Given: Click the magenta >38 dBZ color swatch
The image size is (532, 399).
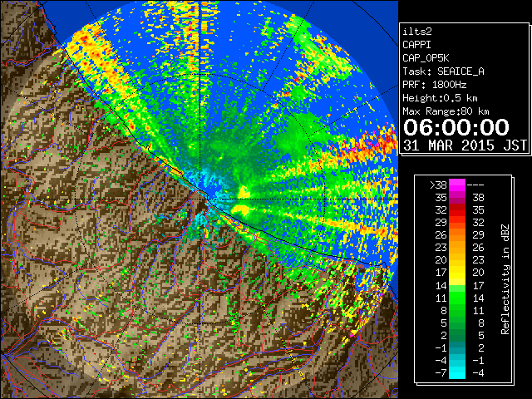Looking at the screenshot, I should [x=457, y=185].
